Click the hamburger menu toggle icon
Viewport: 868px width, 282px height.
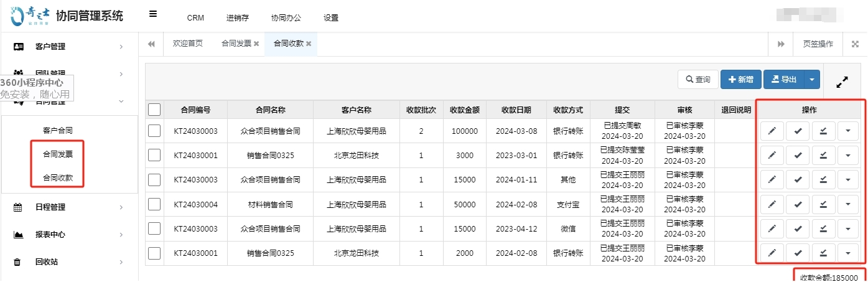pyautogui.click(x=153, y=14)
